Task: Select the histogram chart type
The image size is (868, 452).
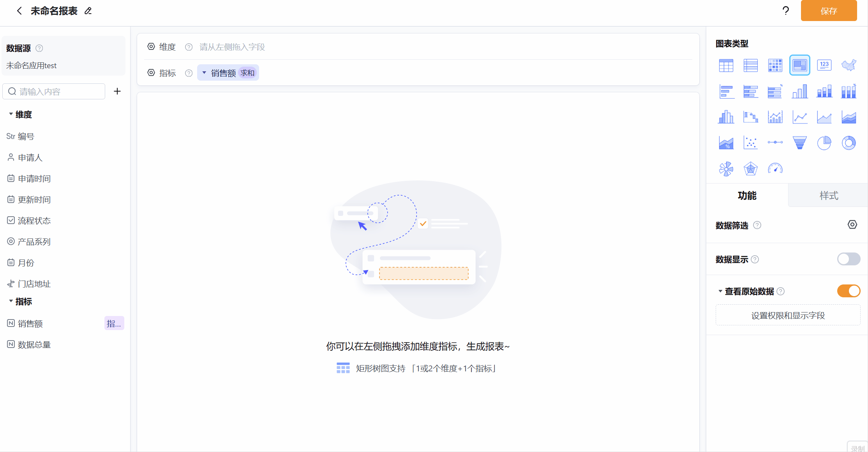Action: click(x=726, y=117)
